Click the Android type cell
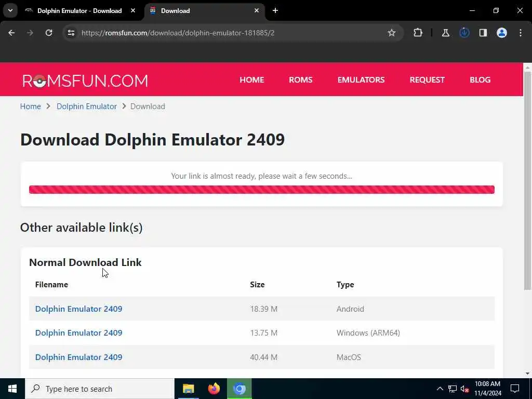The width and height of the screenshot is (532, 399). tap(350, 309)
